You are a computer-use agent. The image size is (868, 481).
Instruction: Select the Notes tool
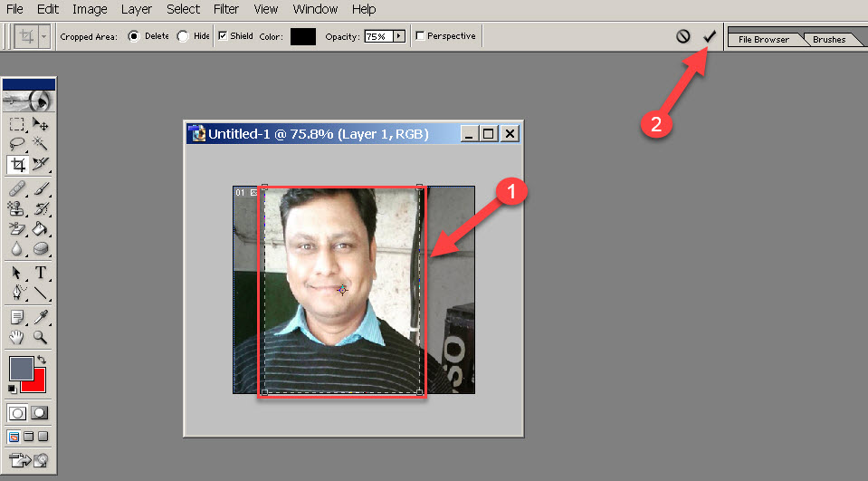click(17, 317)
